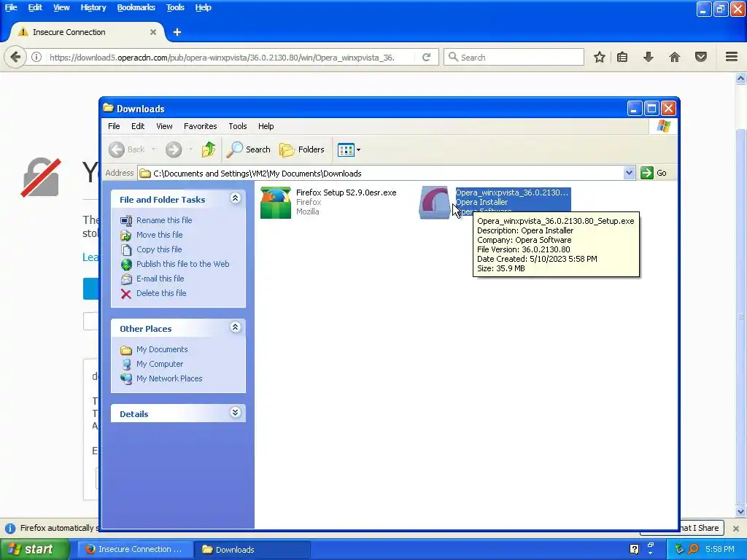Click Copy this file

pyautogui.click(x=158, y=249)
